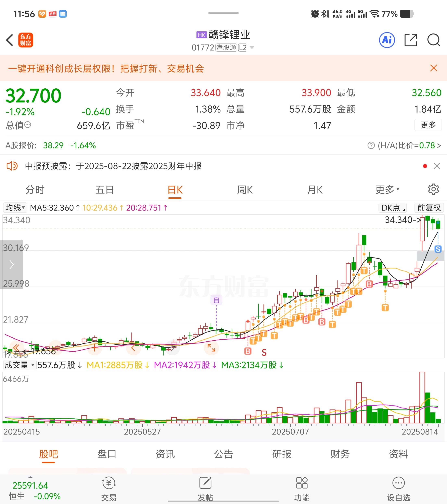Tap the A股报价 38.29 value
Screen dimensions: 447x504
(53, 146)
